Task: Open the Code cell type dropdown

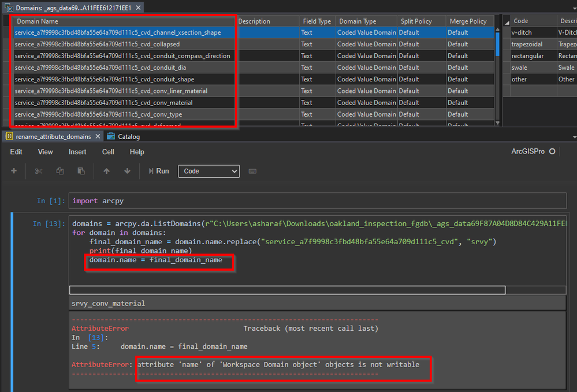Action: coord(209,171)
